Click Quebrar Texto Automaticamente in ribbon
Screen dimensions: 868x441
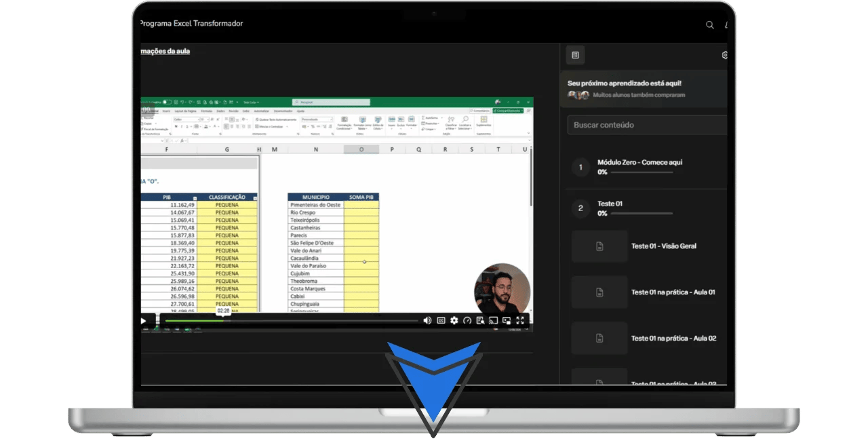[276, 119]
